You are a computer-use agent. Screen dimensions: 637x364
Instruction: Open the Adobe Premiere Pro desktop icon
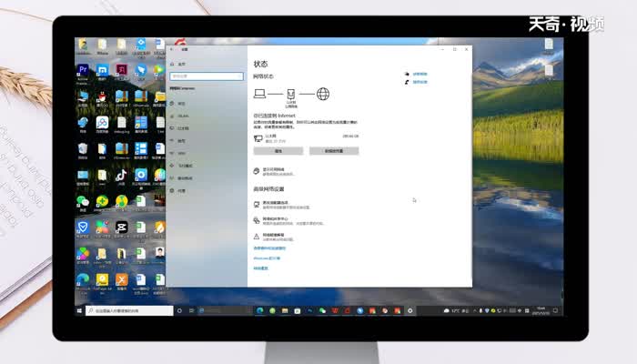tap(83, 70)
